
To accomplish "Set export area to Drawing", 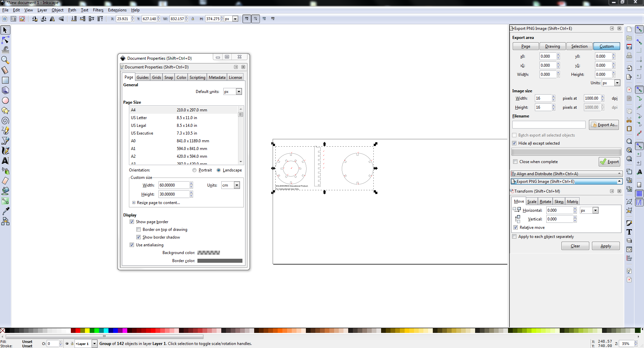I will coord(552,46).
